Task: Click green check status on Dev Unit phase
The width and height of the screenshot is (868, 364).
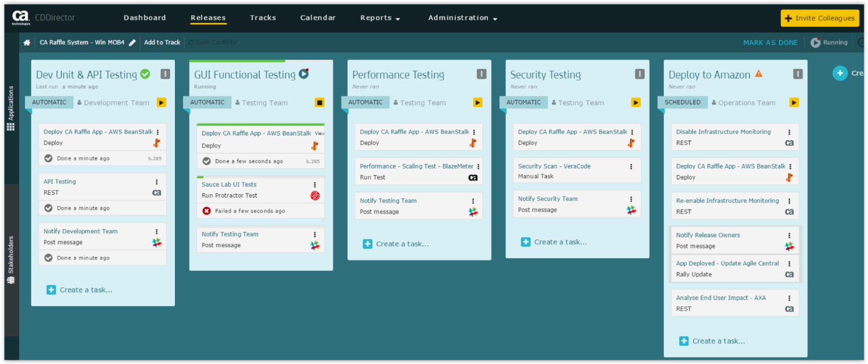Action: [x=145, y=74]
